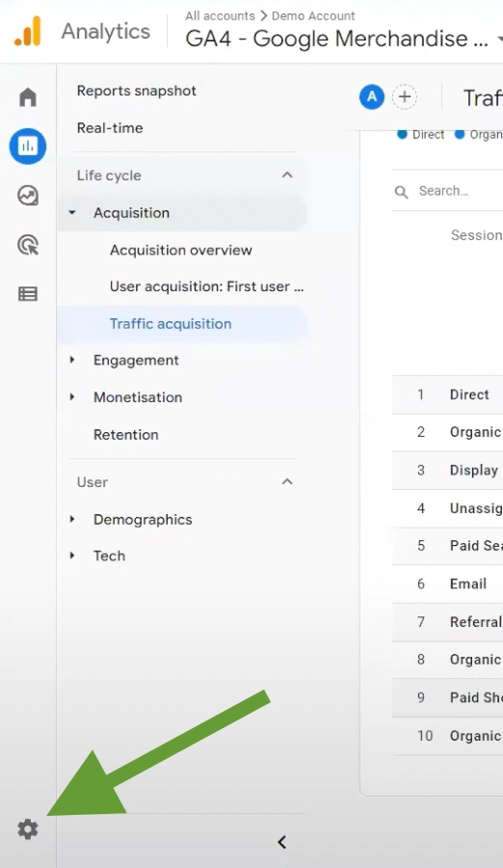Click the Google Analytics logo
The width and height of the screenshot is (503, 868).
[28, 31]
